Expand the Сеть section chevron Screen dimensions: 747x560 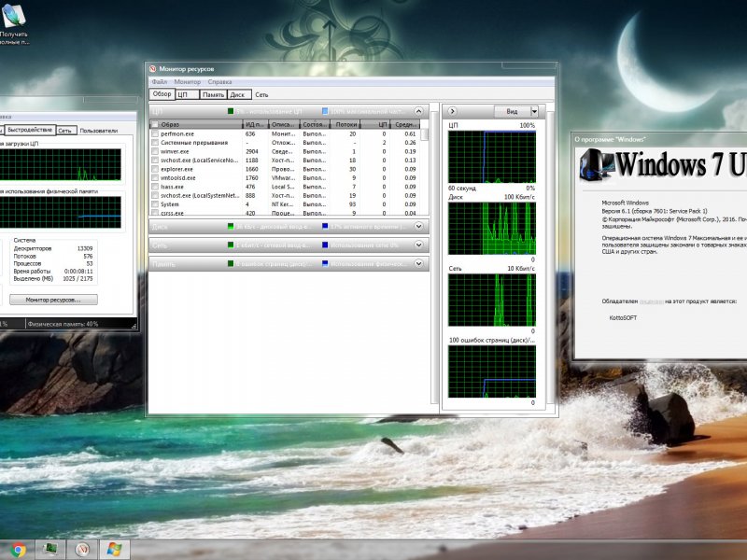click(x=418, y=245)
